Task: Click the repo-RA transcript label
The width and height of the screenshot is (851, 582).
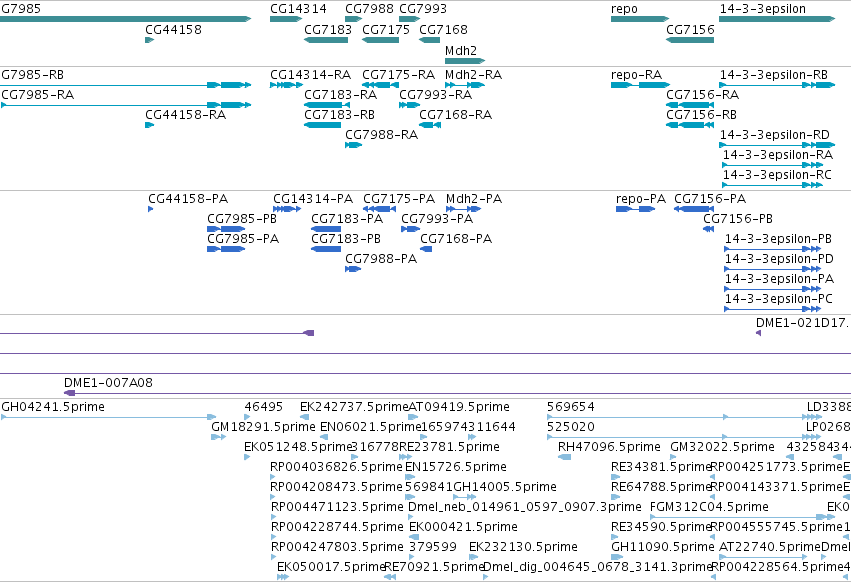Action: coord(637,75)
